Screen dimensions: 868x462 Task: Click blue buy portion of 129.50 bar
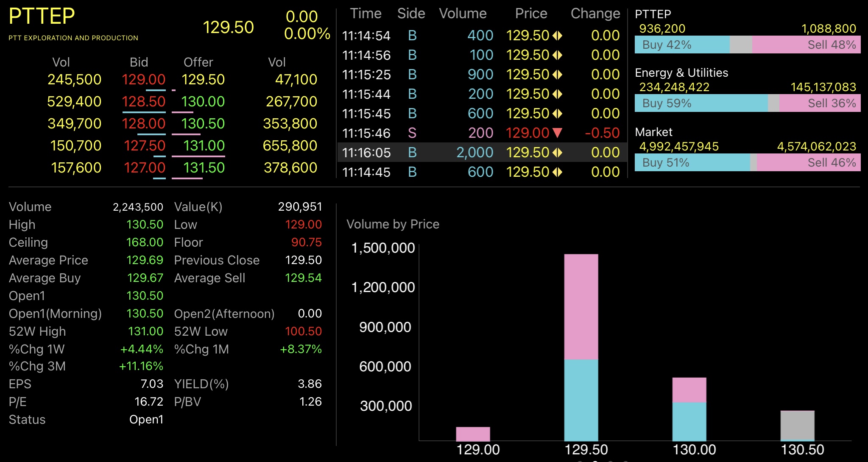point(581,400)
